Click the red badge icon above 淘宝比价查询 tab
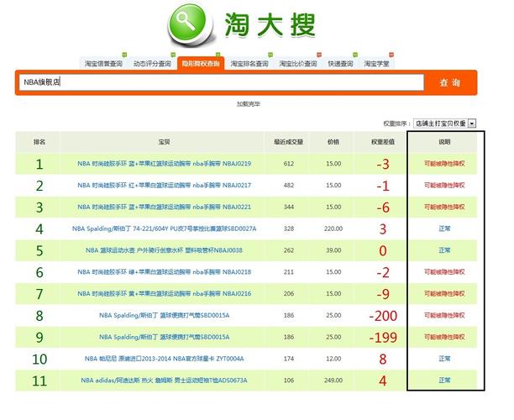 pyautogui.click(x=319, y=55)
